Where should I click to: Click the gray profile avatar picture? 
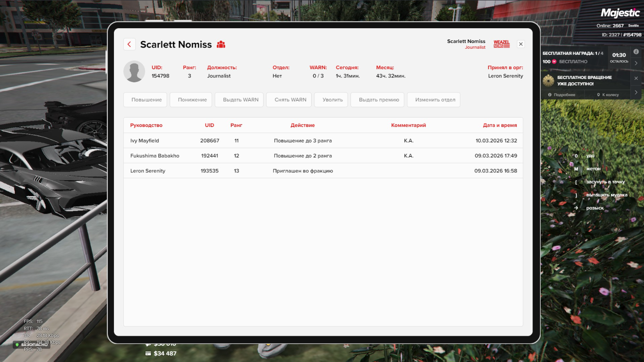(x=134, y=72)
